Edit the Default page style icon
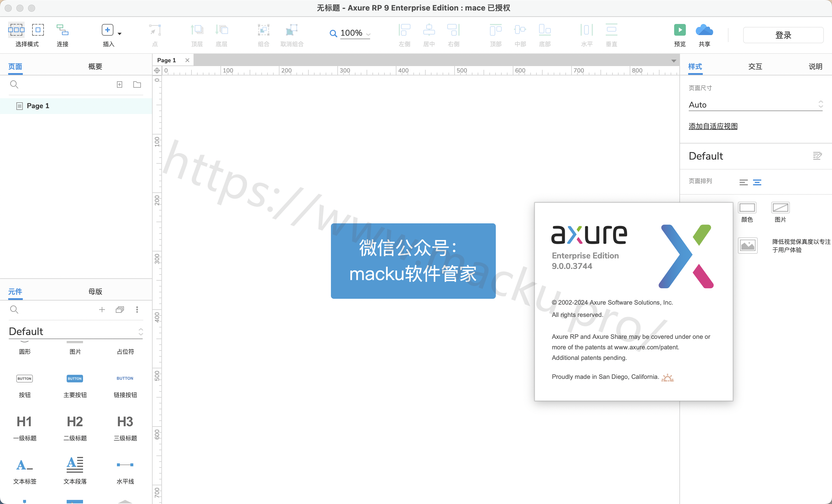 pyautogui.click(x=817, y=156)
